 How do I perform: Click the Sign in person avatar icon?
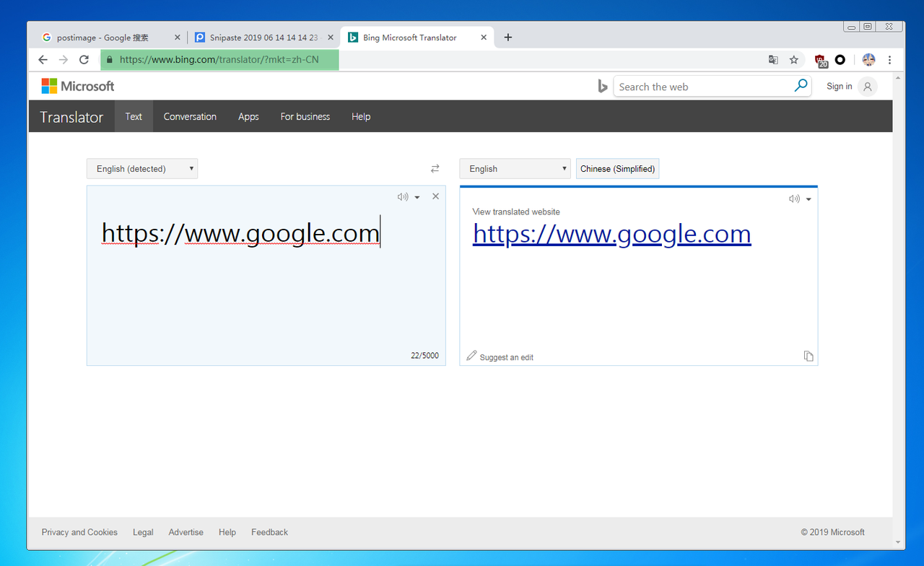point(868,87)
